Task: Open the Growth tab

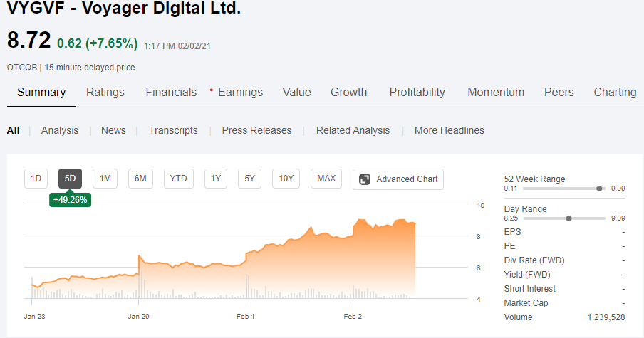Action: point(348,93)
